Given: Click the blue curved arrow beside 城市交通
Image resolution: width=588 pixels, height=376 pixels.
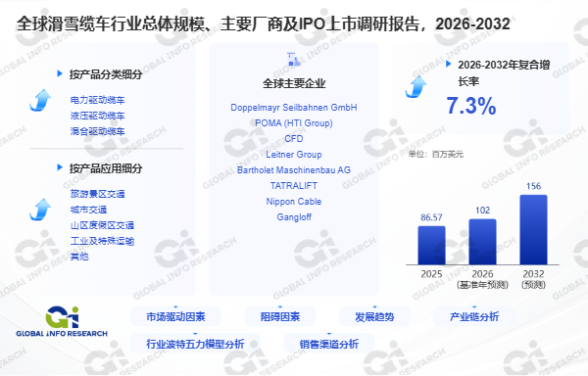Looking at the screenshot, I should pyautogui.click(x=40, y=210).
